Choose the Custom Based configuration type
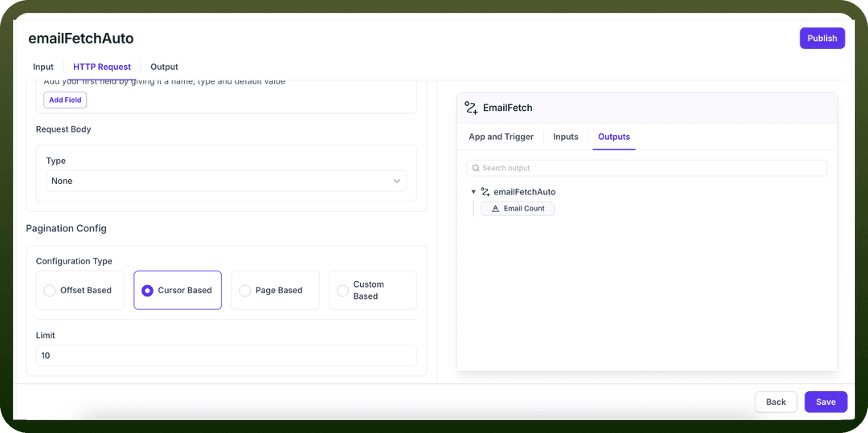Image resolution: width=868 pixels, height=433 pixels. (373, 290)
